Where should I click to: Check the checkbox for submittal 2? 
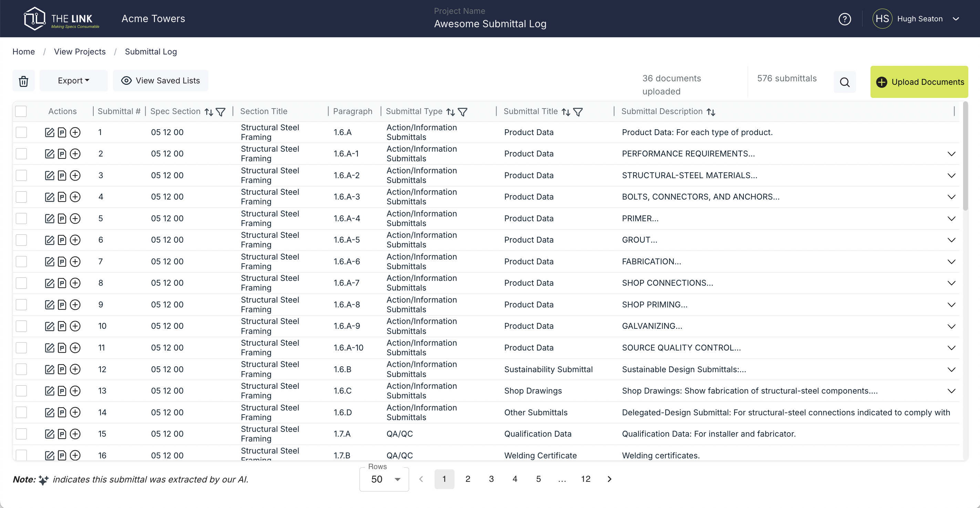pyautogui.click(x=21, y=154)
